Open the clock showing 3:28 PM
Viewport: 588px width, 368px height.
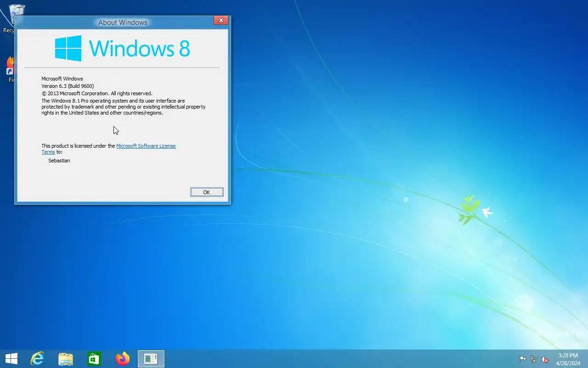coord(568,359)
